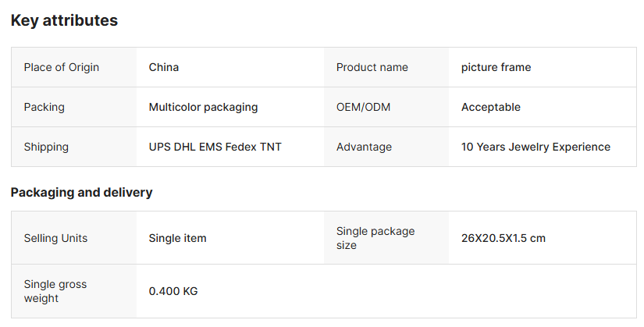
Task: Click the Packing attribute label
Action: pyautogui.click(x=44, y=107)
